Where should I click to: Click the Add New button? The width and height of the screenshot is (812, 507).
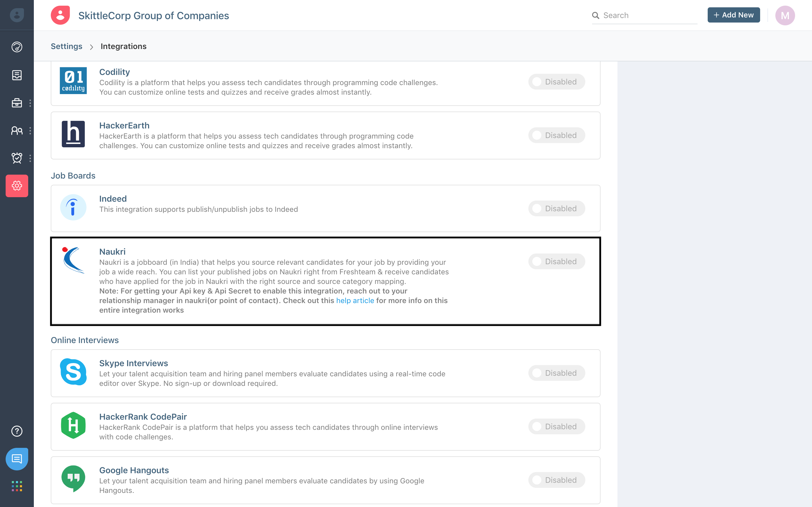click(734, 15)
